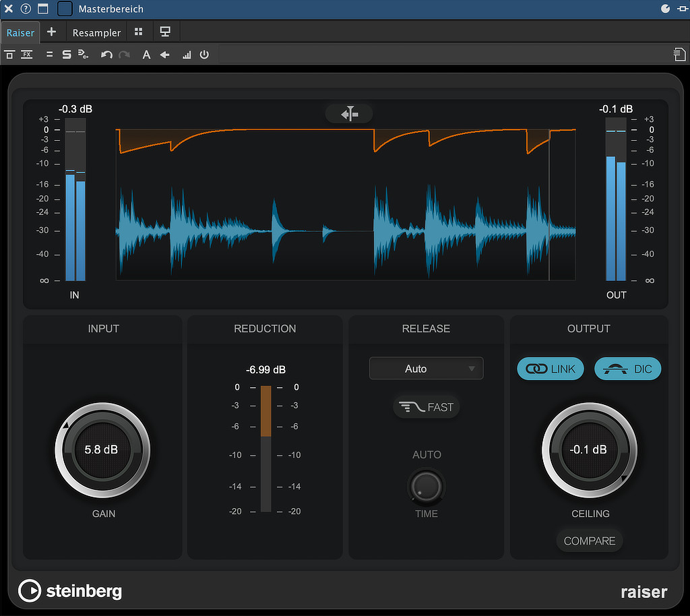
Task: Click the input GAIN knob showing 5.8 dB
Action: pos(102,450)
